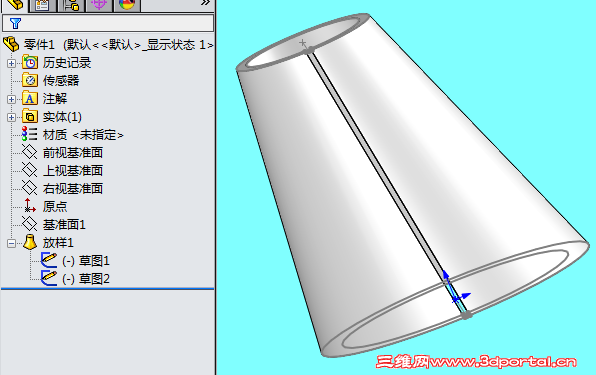The image size is (596, 375).
Task: Switch to the ConfigurationManager tab
Action: (x=71, y=5)
